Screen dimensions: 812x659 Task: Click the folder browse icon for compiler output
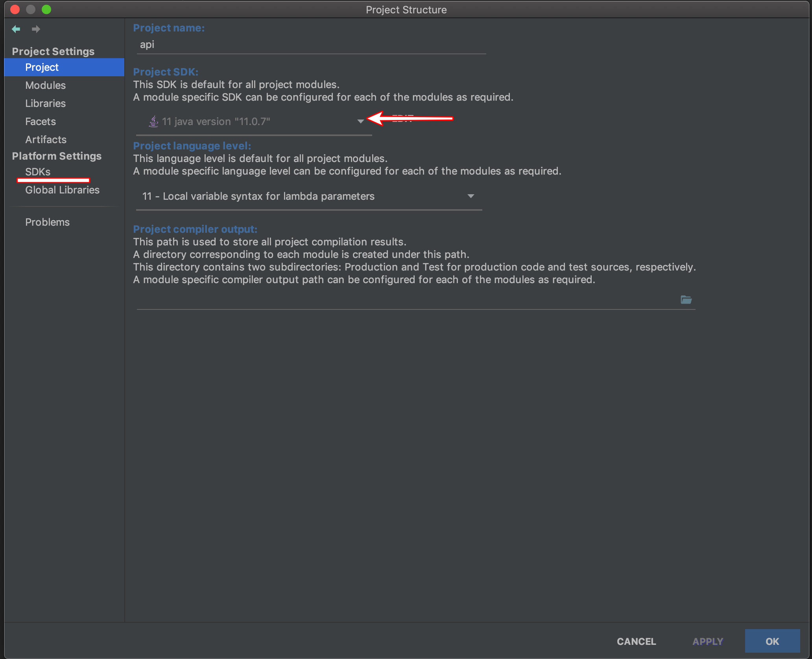(x=686, y=300)
